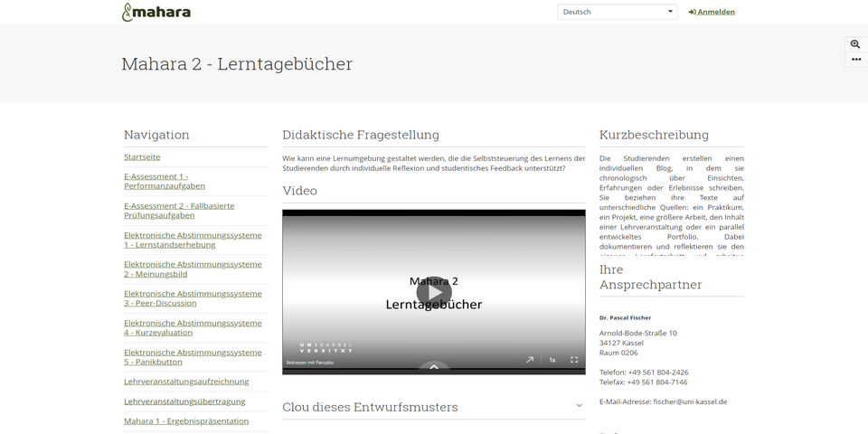The image size is (868, 434).
Task: Click the Telefon +49 561 804-2426 line
Action: coord(644,373)
